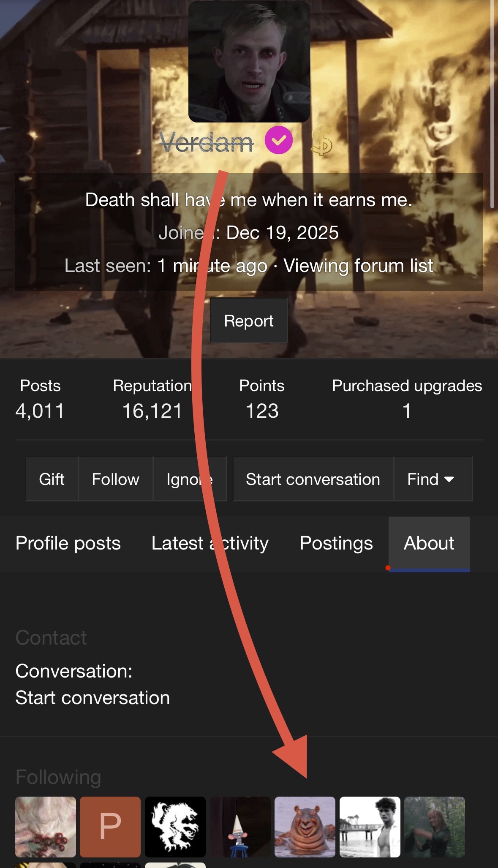Open the berries avatar in Following
498x868 pixels.
click(46, 827)
